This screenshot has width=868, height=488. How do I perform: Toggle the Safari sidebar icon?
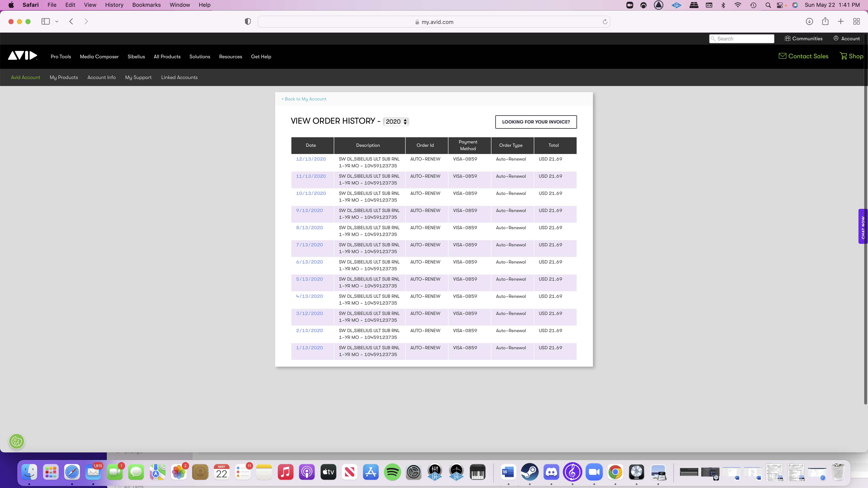click(46, 22)
